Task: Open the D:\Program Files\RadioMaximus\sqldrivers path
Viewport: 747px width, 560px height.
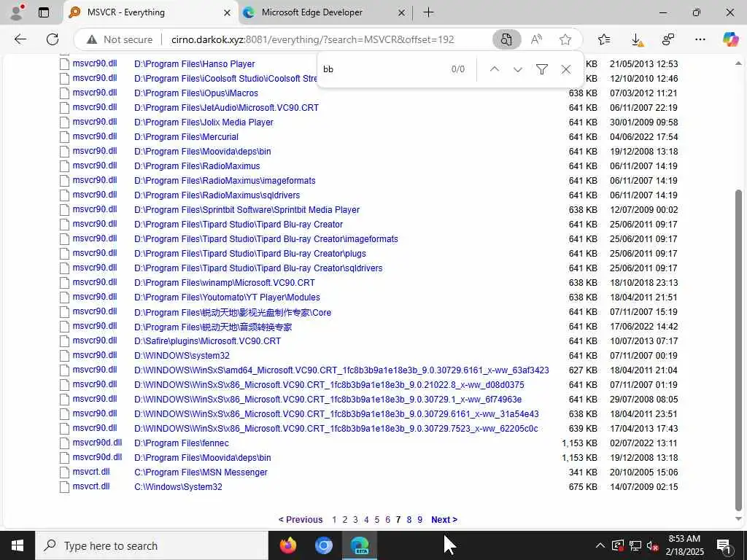Action: point(217,195)
